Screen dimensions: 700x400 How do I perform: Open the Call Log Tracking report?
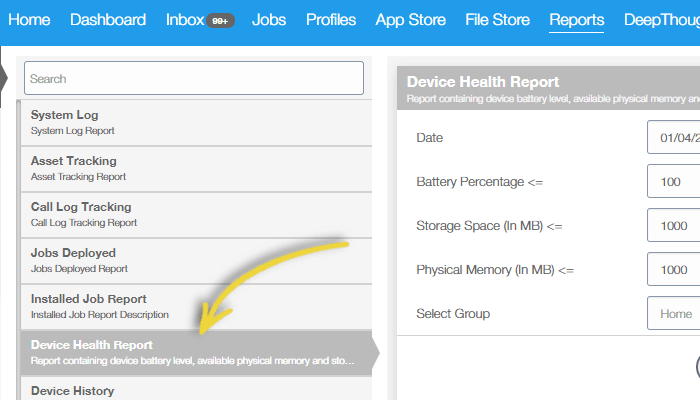(x=196, y=215)
